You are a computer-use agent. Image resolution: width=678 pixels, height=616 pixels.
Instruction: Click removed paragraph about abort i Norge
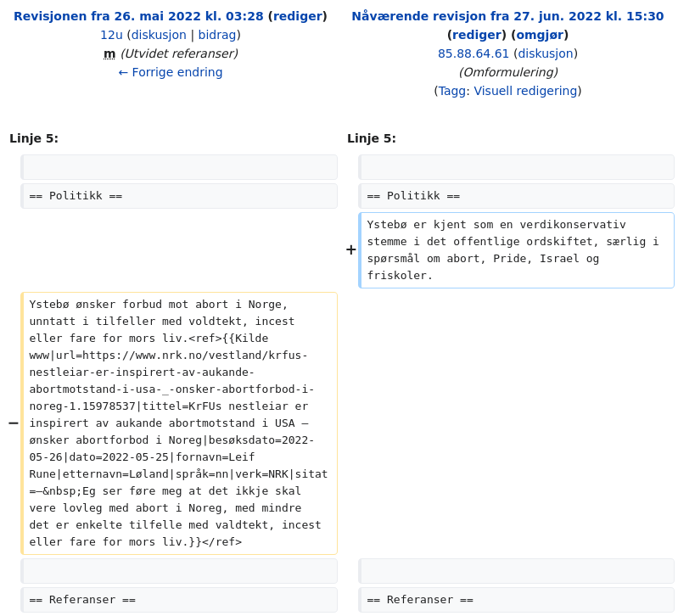(x=179, y=423)
